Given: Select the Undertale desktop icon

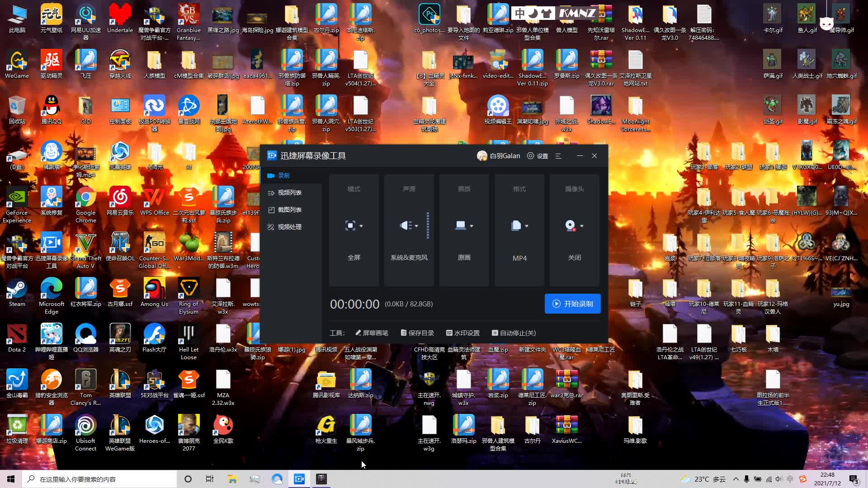Looking at the screenshot, I should tap(120, 19).
